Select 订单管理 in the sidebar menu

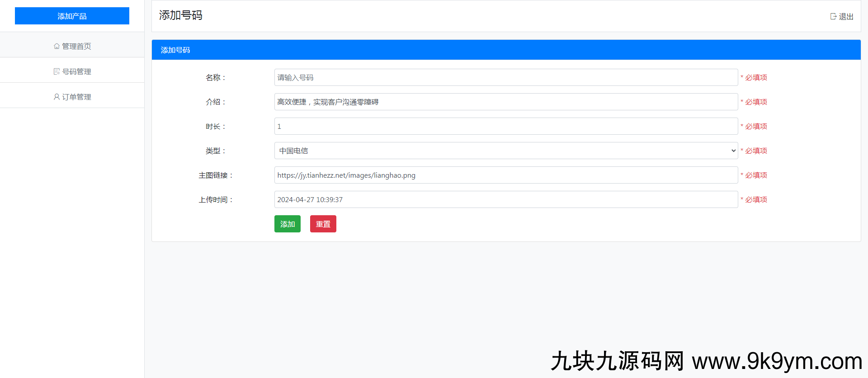[76, 97]
